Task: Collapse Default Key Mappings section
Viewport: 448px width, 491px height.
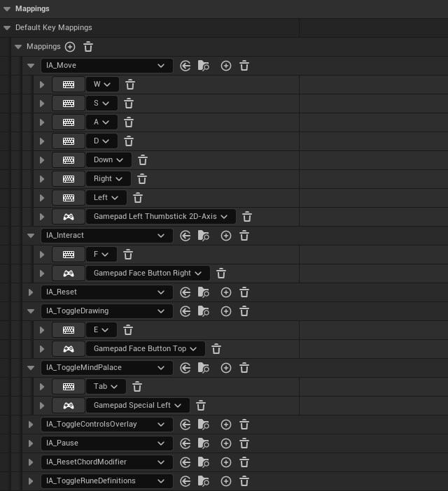Action: [x=7, y=28]
